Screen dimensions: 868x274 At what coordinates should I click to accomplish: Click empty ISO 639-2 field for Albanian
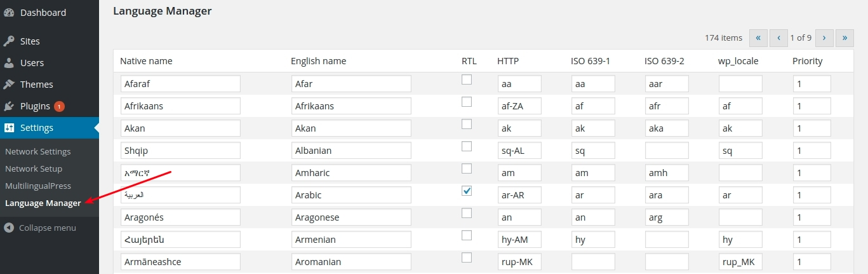coord(667,151)
